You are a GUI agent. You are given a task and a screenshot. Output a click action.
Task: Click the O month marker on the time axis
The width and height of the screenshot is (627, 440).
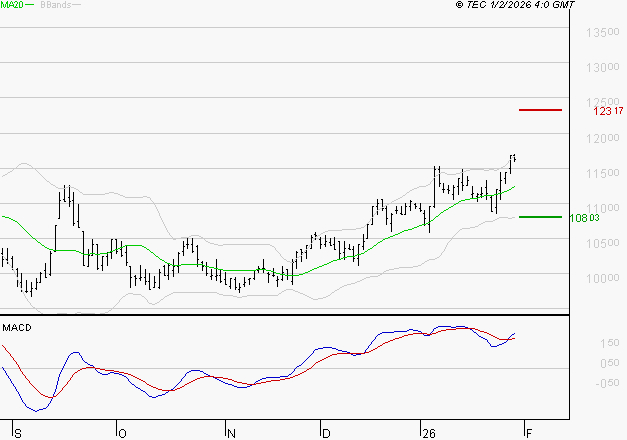click(122, 433)
